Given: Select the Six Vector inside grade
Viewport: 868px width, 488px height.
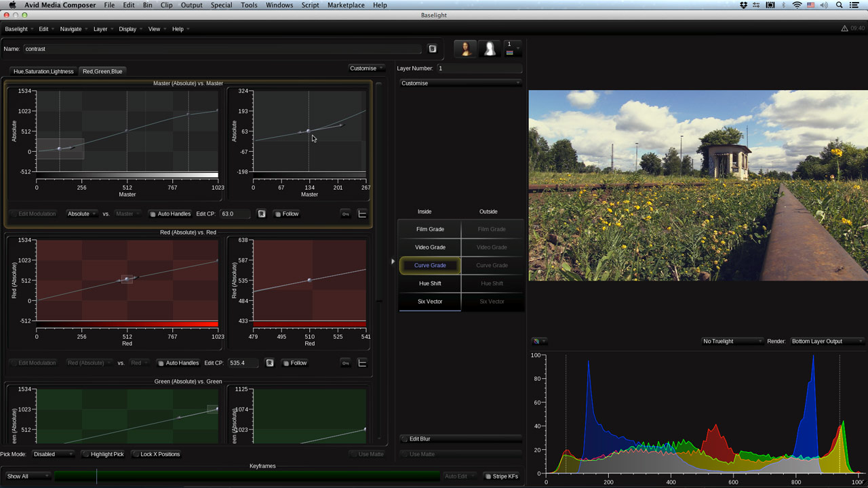Looking at the screenshot, I should [x=430, y=302].
